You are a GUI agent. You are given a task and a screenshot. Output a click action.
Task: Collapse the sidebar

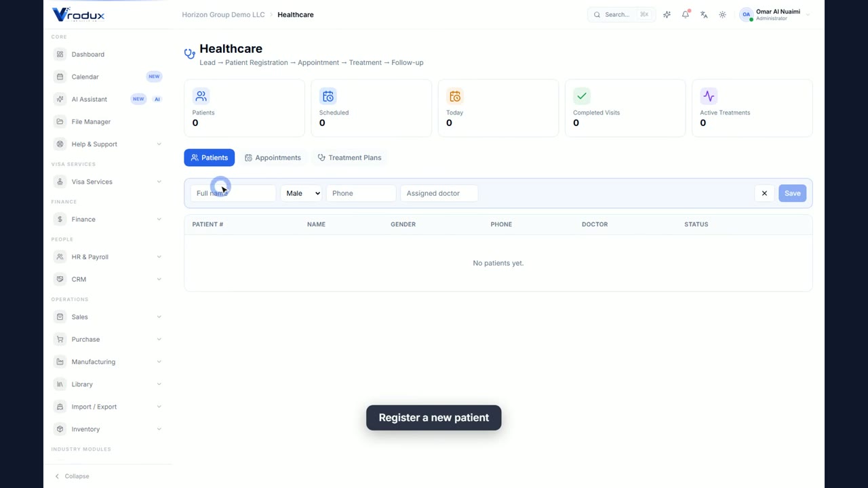pyautogui.click(x=72, y=476)
